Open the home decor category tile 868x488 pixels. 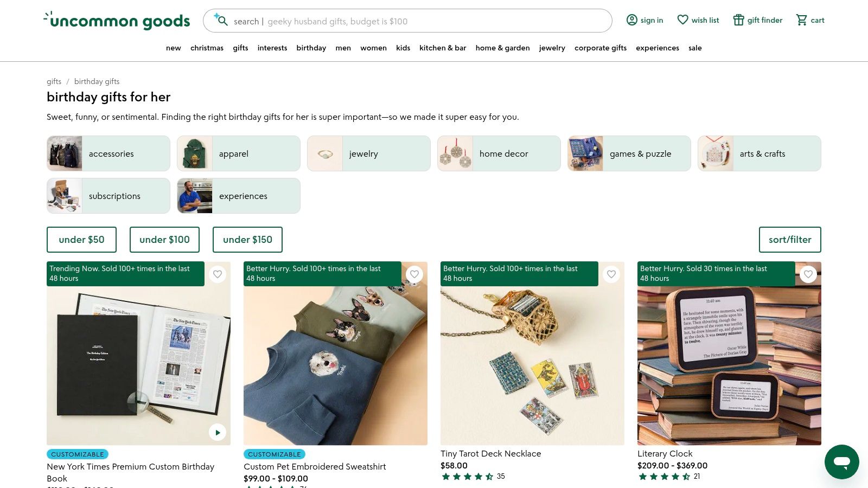[499, 153]
